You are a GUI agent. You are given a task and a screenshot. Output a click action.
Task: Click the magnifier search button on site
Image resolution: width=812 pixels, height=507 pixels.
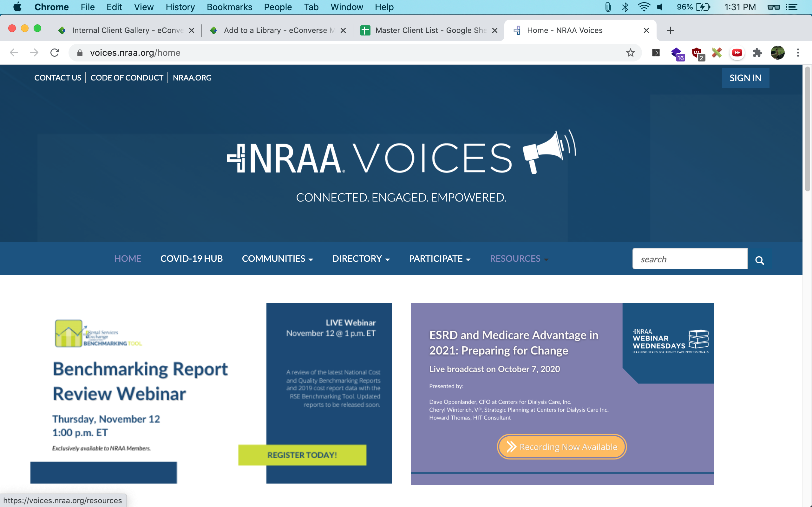coord(760,260)
